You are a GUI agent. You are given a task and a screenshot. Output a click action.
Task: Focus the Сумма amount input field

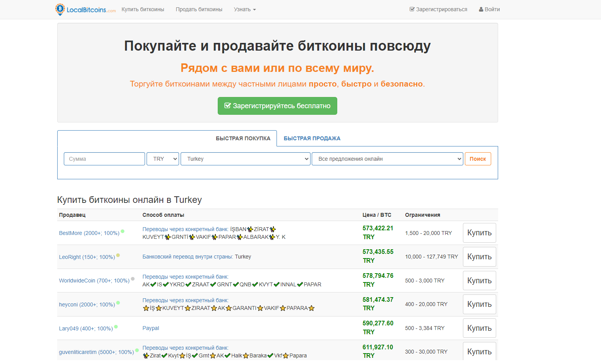pos(104,159)
